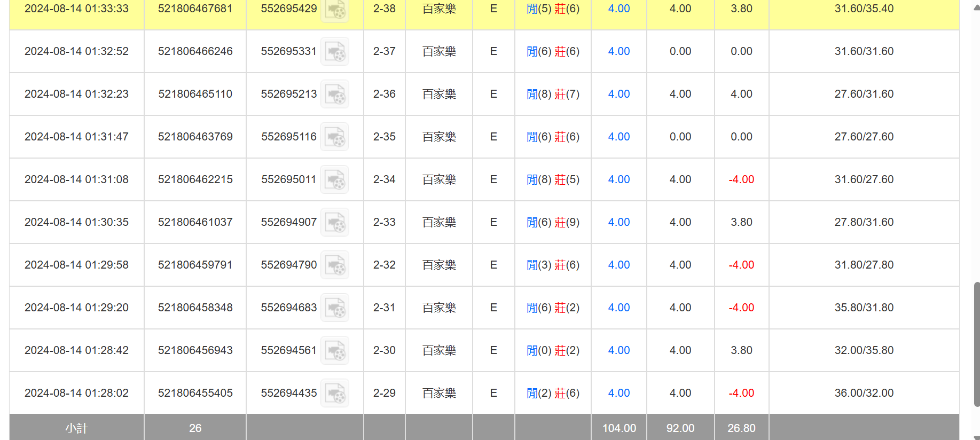Play replay for round 552694683
Screen dimensions: 980x440
point(335,308)
